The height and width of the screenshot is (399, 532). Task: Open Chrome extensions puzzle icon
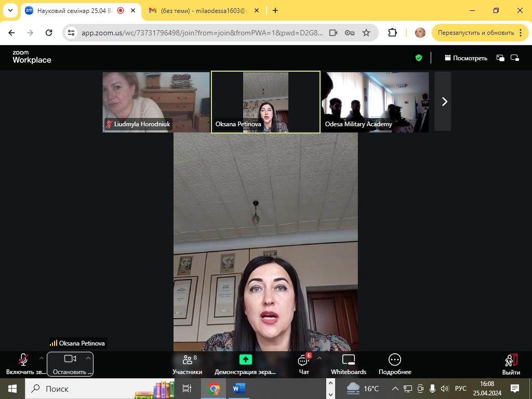click(392, 33)
